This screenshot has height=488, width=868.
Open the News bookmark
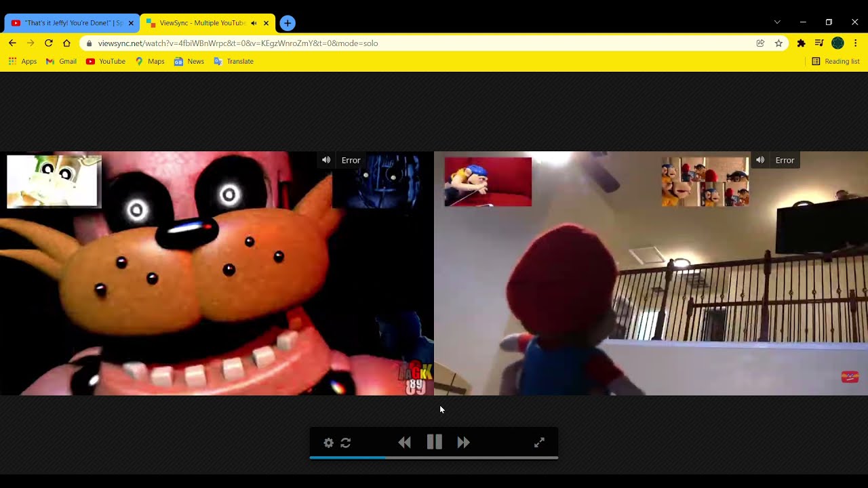189,62
